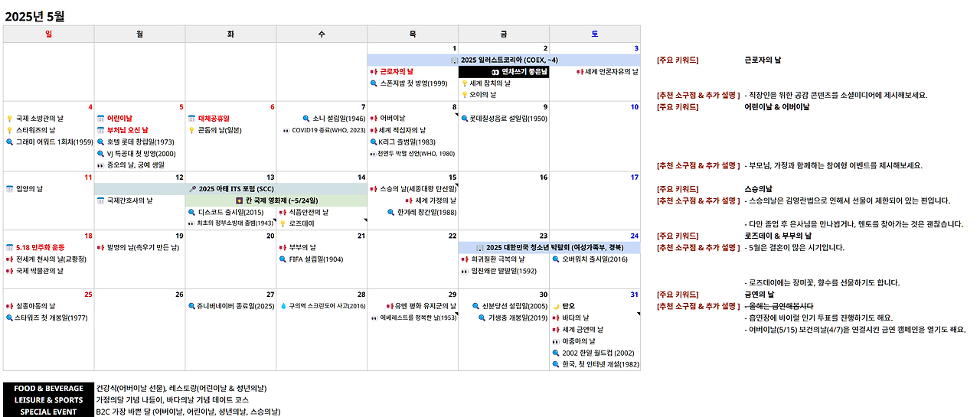Click the microphone icon on 2025 아태 ITS 포럼
980x417 pixels.
tap(192, 188)
